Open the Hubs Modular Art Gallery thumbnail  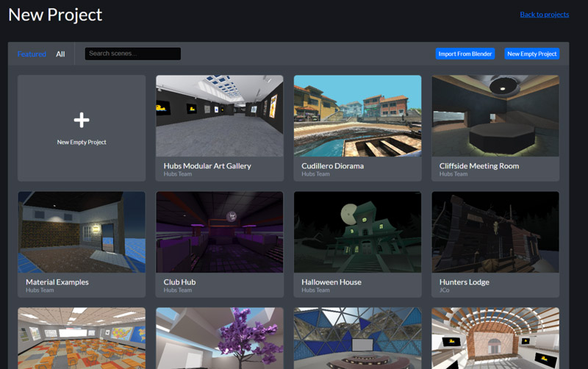pyautogui.click(x=219, y=116)
